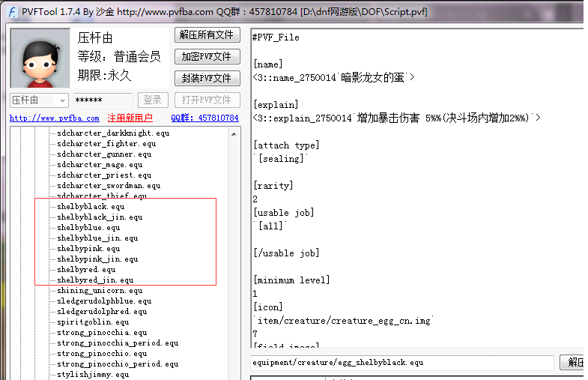The width and height of the screenshot is (588, 380).
Task: Click the 解压 button beside path field
Action: pos(575,363)
